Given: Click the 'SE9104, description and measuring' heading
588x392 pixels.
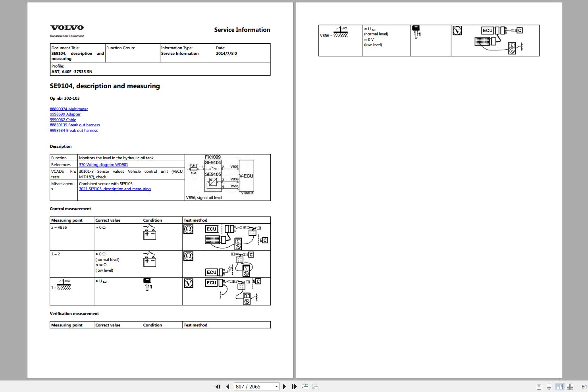Looking at the screenshot, I should point(105,86).
